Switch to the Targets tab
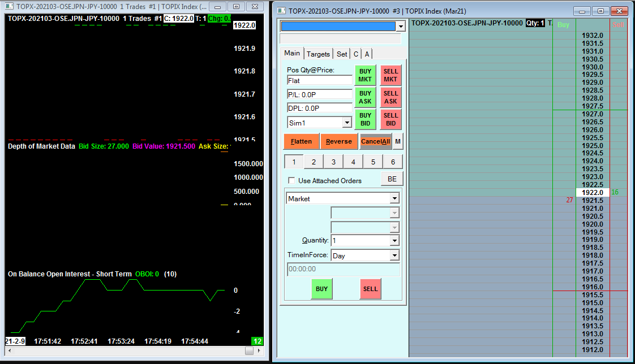This screenshot has width=635, height=364. (x=318, y=54)
